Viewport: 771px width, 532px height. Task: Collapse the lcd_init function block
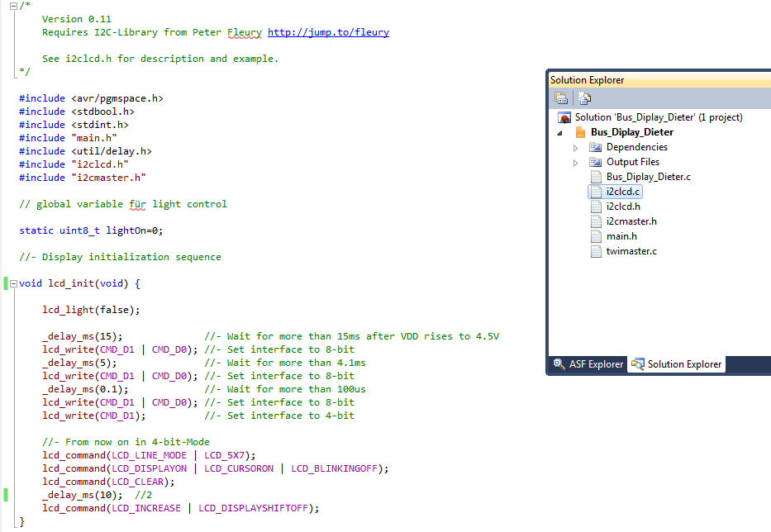pos(14,283)
